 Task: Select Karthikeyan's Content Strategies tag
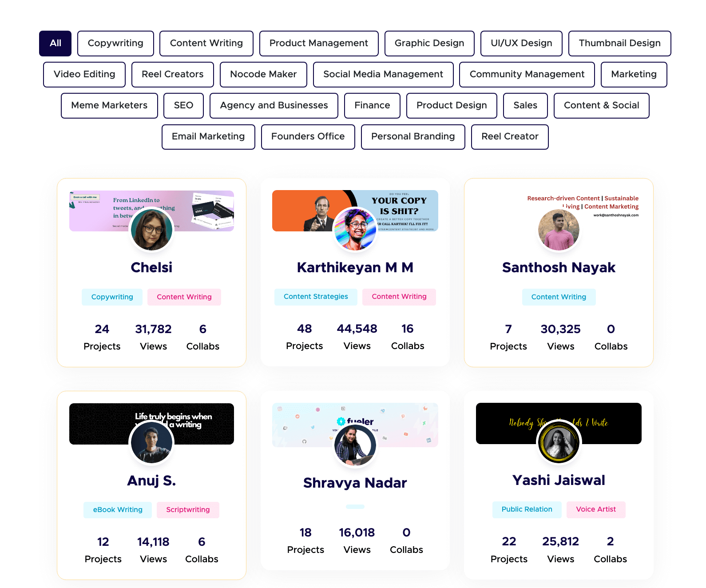coord(316,297)
